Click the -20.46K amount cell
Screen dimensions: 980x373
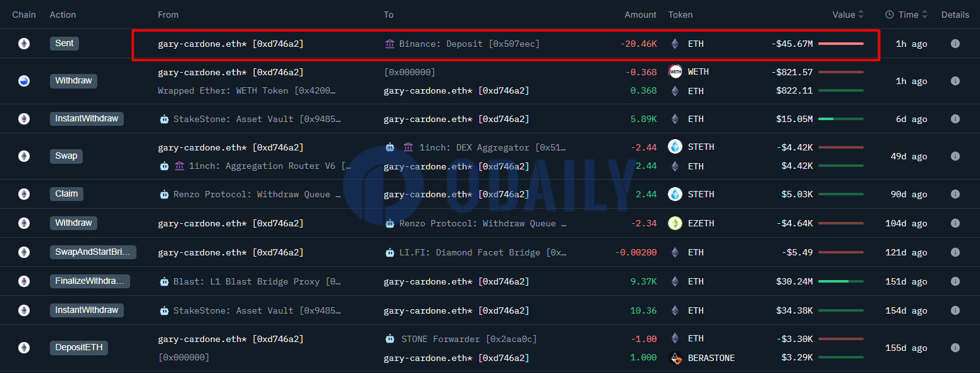point(638,44)
